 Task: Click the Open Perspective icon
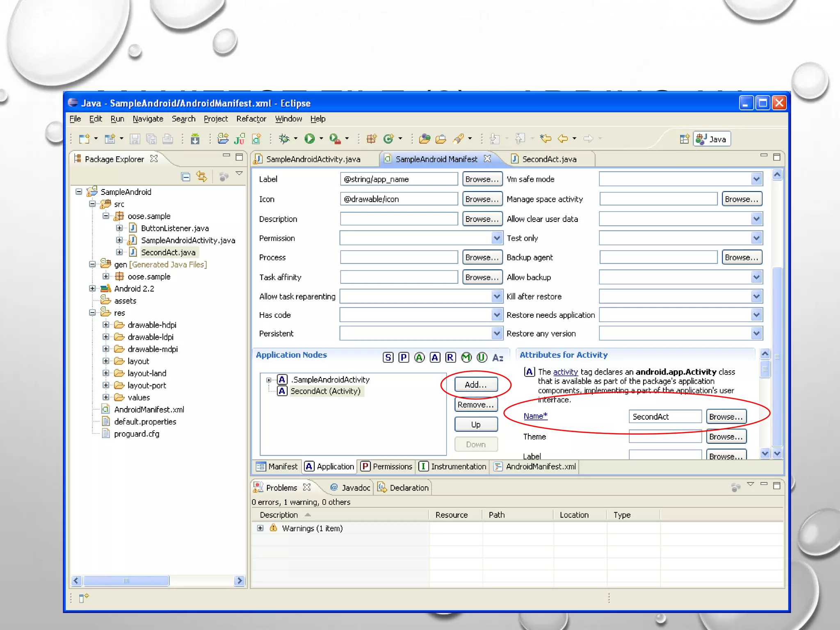pos(684,139)
